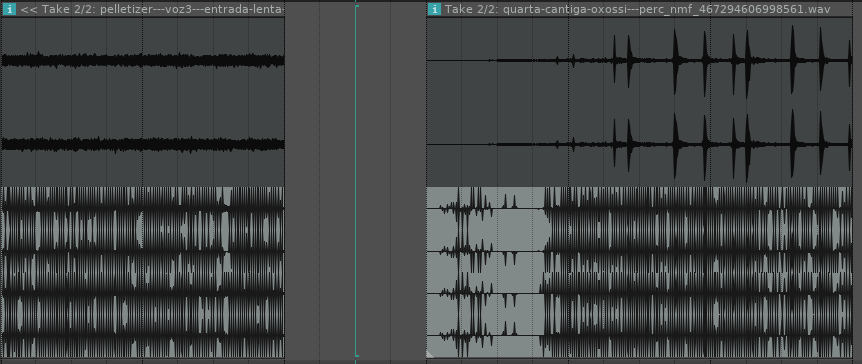Click the right edge of the pelletizer item
This screenshot has width=862, height=364.
284,181
